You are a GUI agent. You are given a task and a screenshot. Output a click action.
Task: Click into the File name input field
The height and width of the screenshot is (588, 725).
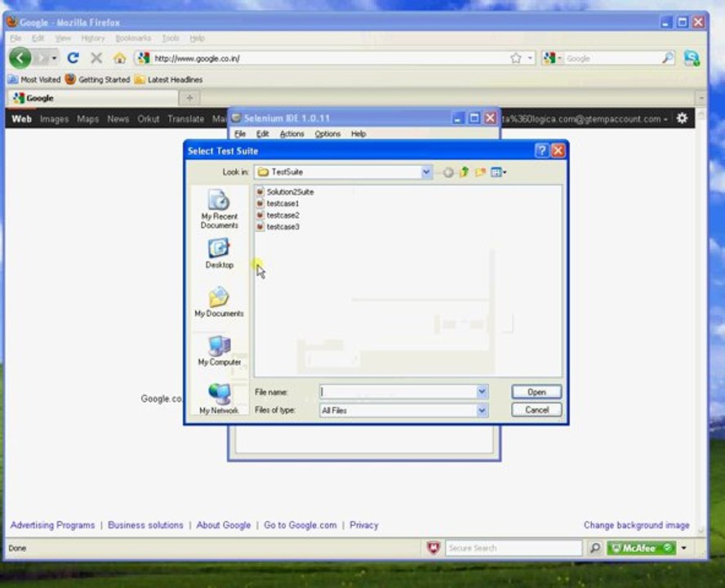tap(398, 392)
